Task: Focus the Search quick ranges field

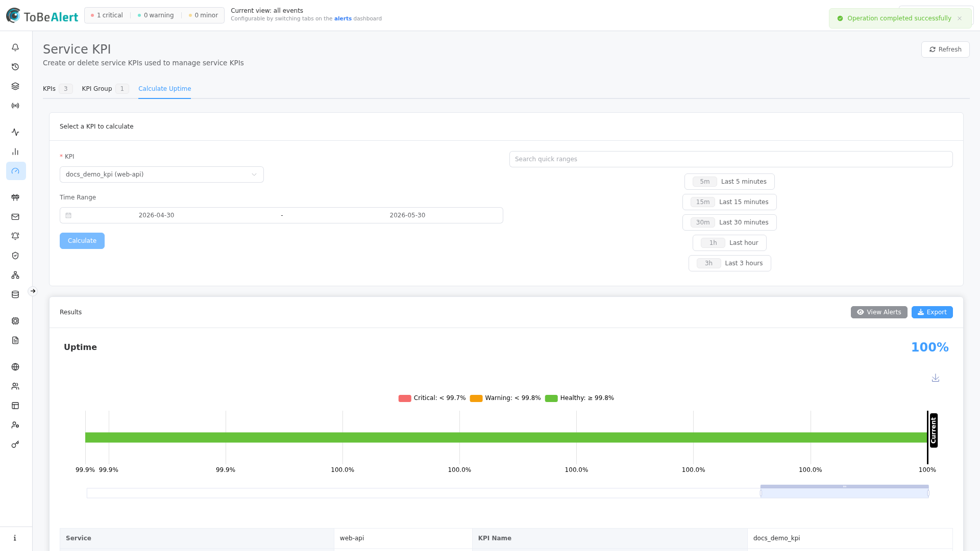Action: (731, 159)
